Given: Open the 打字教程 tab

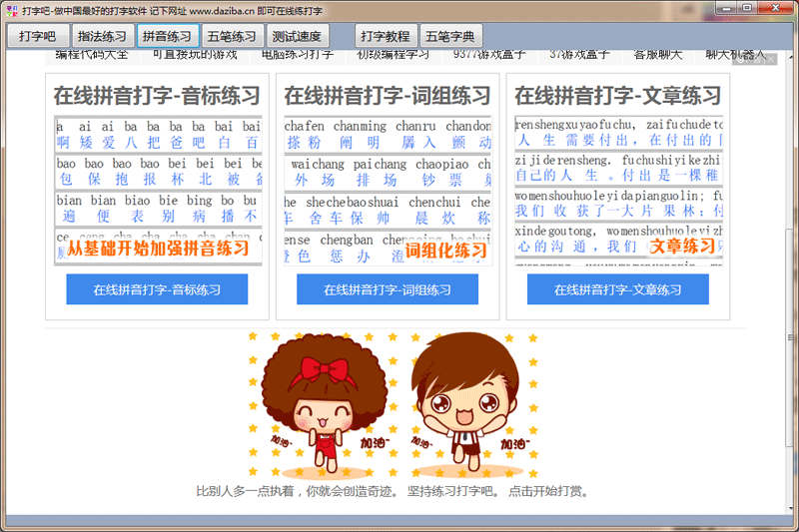Looking at the screenshot, I should pyautogui.click(x=386, y=36).
